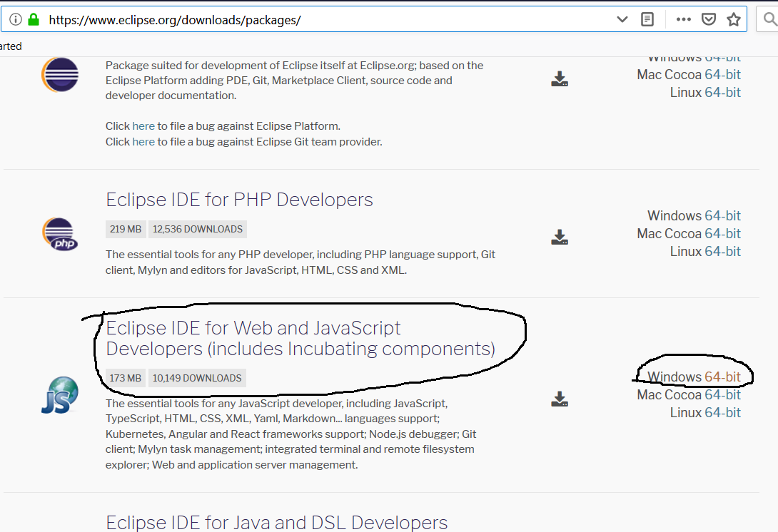This screenshot has width=778, height=532.
Task: Click Linux 64-bit link for PHP package
Action: pos(722,251)
